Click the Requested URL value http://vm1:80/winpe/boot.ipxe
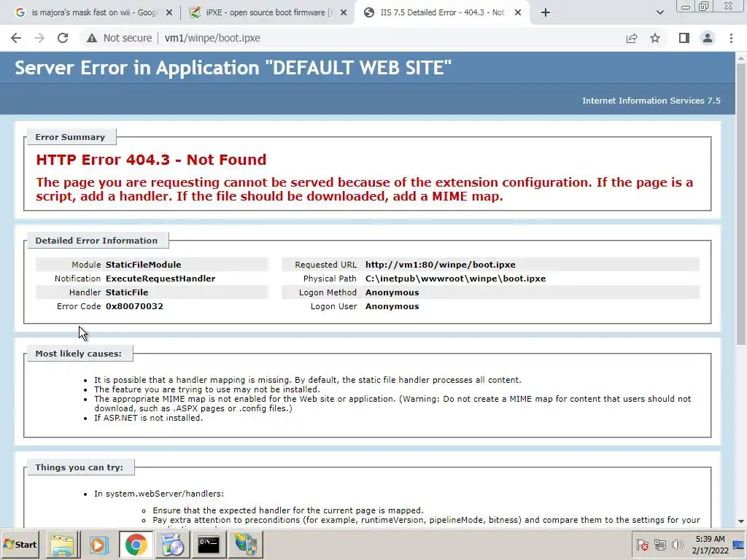Screen dimensions: 747x560 point(440,265)
